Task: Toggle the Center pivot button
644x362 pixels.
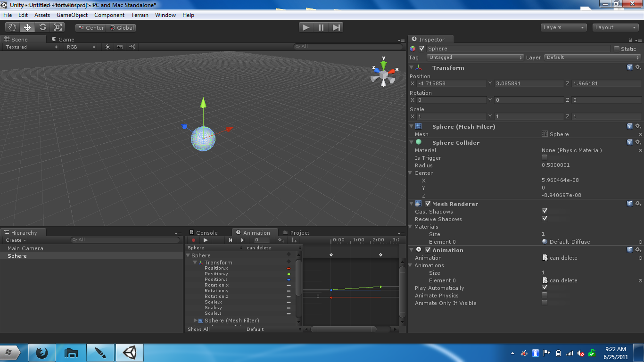Action: pyautogui.click(x=91, y=28)
